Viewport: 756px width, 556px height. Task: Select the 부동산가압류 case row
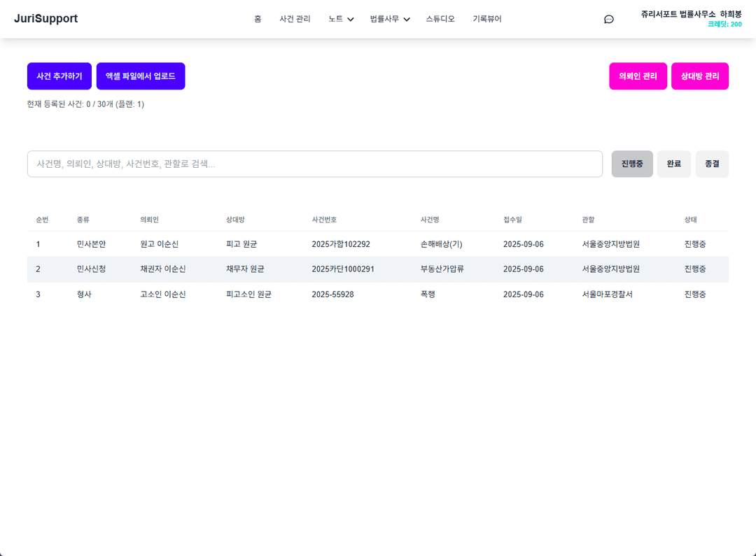point(442,269)
